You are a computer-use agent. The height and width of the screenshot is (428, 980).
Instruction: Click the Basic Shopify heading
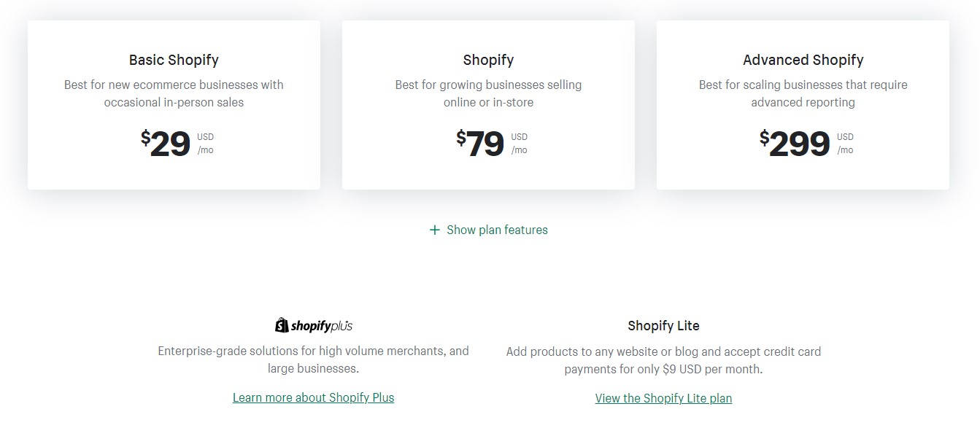tap(174, 60)
